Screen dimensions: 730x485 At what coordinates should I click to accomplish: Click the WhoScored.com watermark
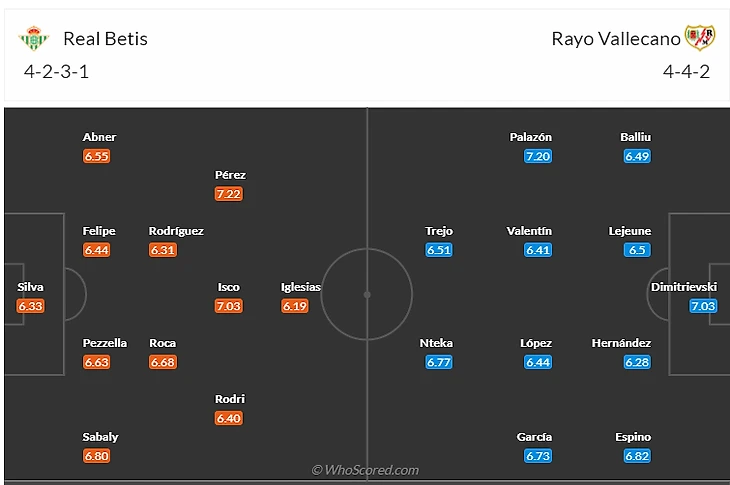coord(365,470)
